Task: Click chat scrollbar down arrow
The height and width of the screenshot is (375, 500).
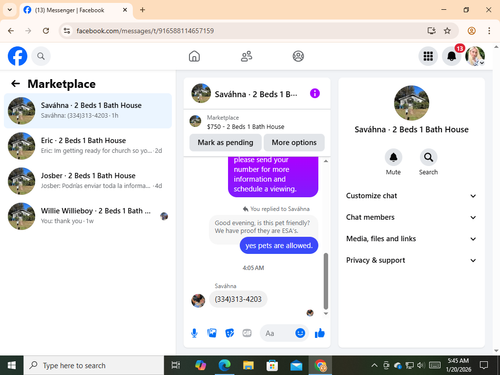Action: [326, 313]
